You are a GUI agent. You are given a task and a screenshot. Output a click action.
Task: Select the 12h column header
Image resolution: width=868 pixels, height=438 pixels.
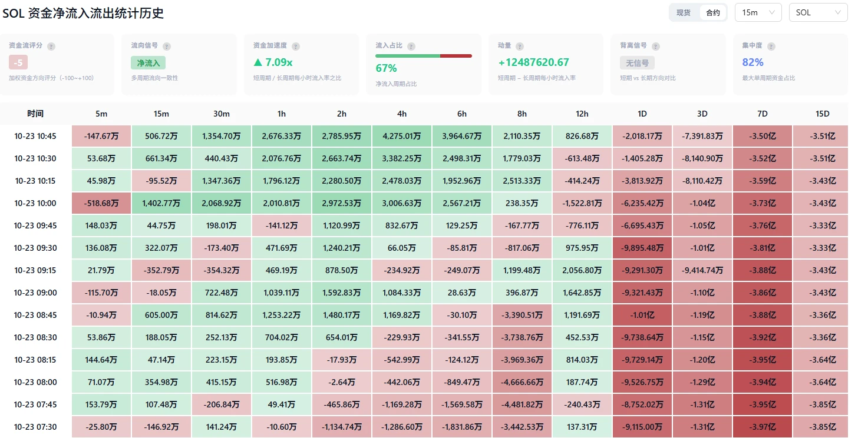click(x=582, y=114)
